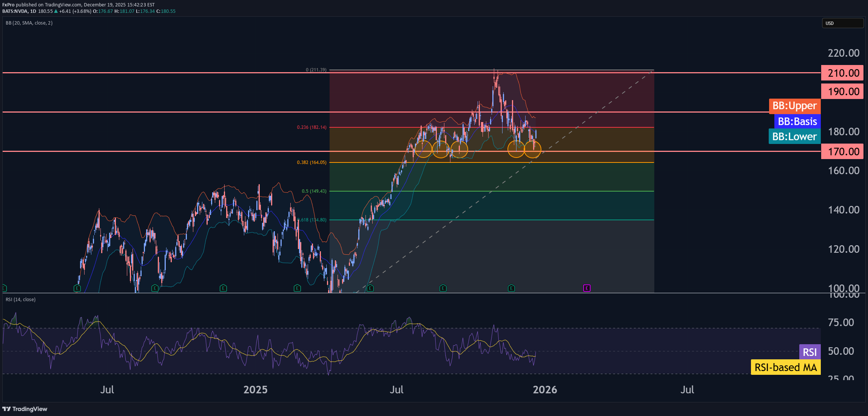
Task: Open the USD currency unit selector
Action: point(842,23)
